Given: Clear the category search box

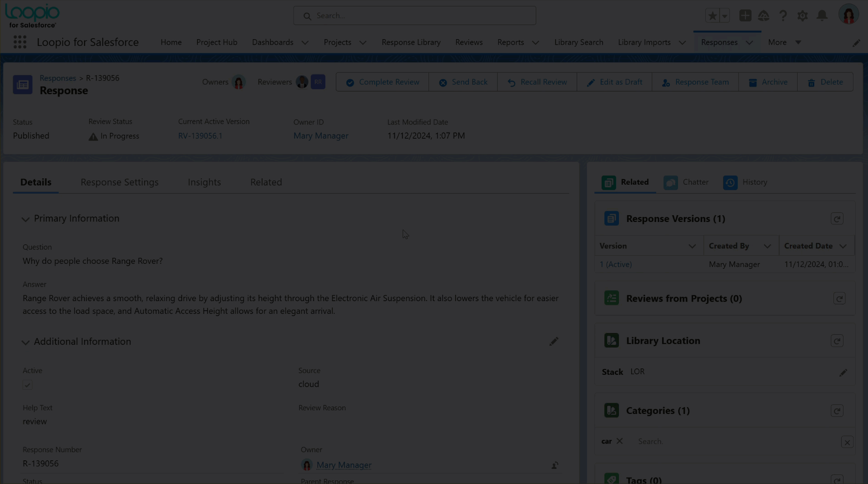Looking at the screenshot, I should 847,442.
